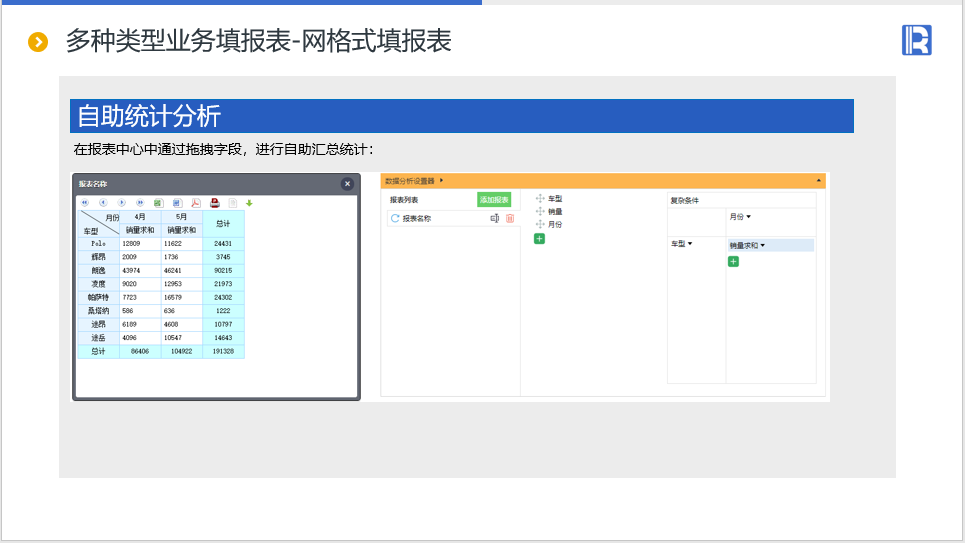The width and height of the screenshot is (965, 543).
Task: Click the 5月 column header
Action: pyautogui.click(x=182, y=217)
